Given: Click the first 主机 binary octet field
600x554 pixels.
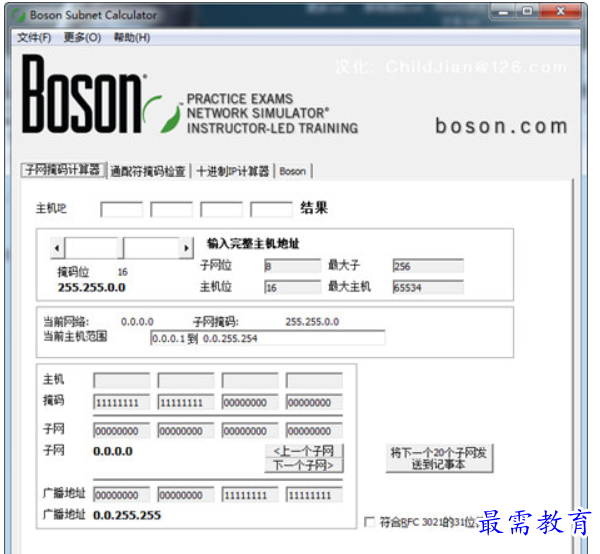Looking at the screenshot, I should click(121, 381).
